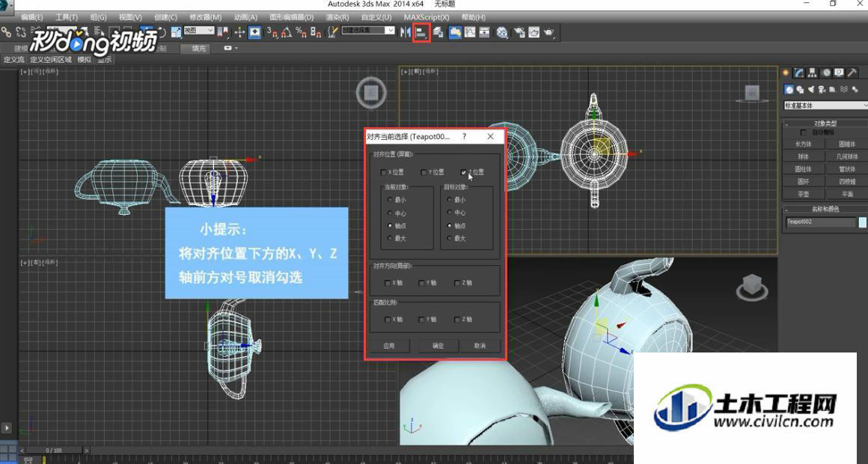Open the Utilities hammer panel tab
Screen dimensions: 868x464
pyautogui.click(x=852, y=73)
